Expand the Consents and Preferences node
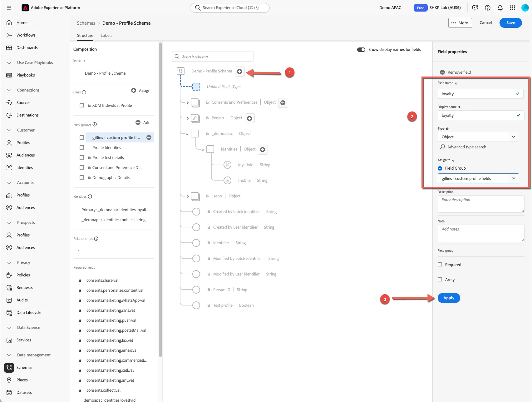Screen dimensions: 532x402 188,103
